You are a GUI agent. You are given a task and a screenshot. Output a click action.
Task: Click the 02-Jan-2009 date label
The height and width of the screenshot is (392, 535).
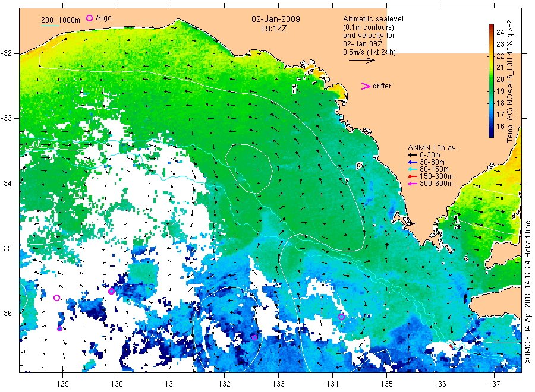click(x=276, y=19)
